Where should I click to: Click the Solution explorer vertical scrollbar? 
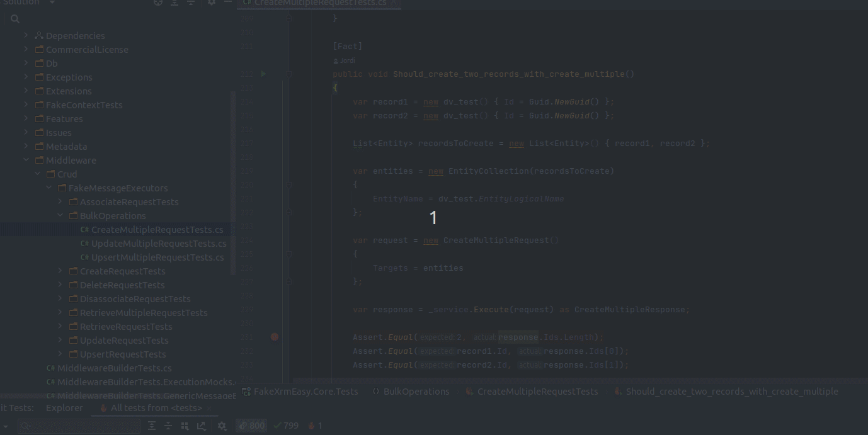233,183
